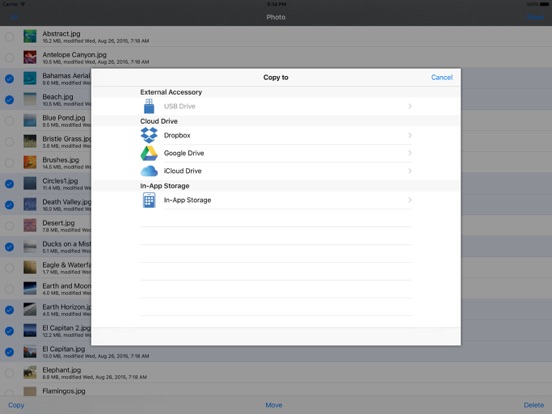The image size is (552, 414).
Task: Open the Eagle & Waterfall thumbnail
Action: pos(30,268)
